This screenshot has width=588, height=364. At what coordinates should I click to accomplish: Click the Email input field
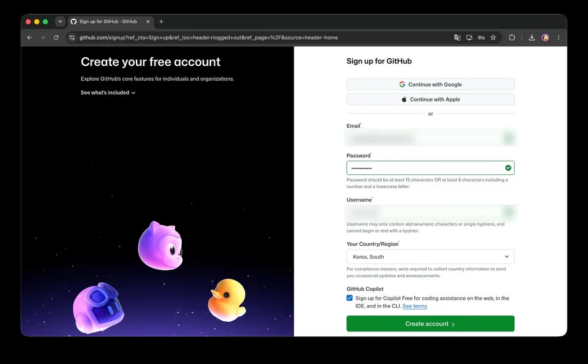pyautogui.click(x=430, y=138)
